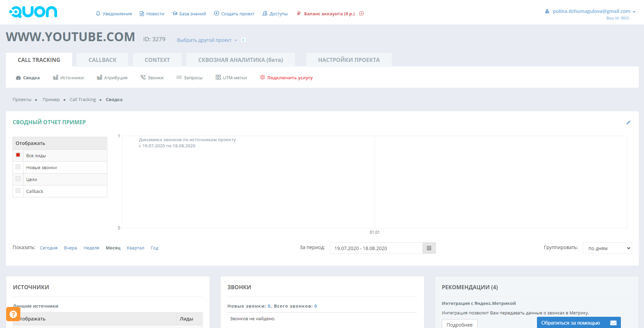Screen dimensions: 644x328
Task: Switch to the CALL TRACKING tab
Action: pyautogui.click(x=39, y=60)
